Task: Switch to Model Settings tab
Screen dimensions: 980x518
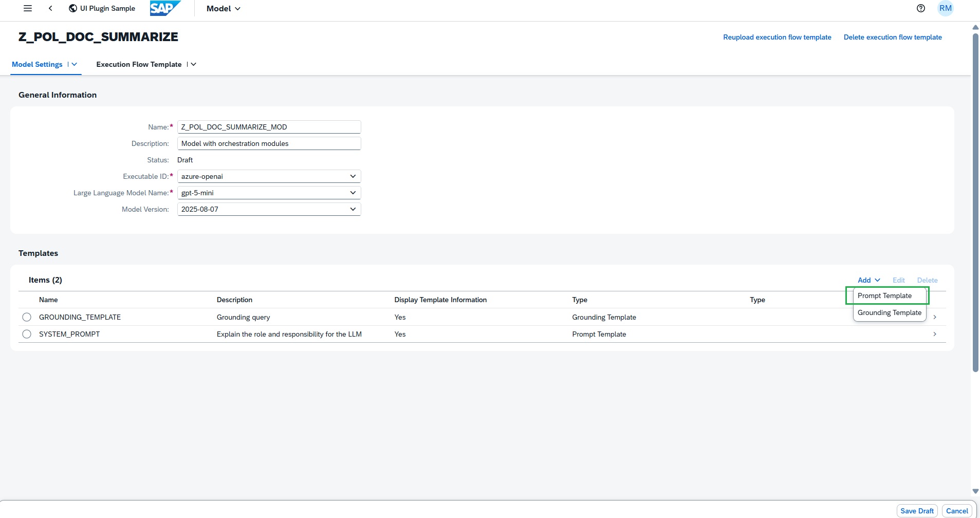Action: [x=37, y=64]
